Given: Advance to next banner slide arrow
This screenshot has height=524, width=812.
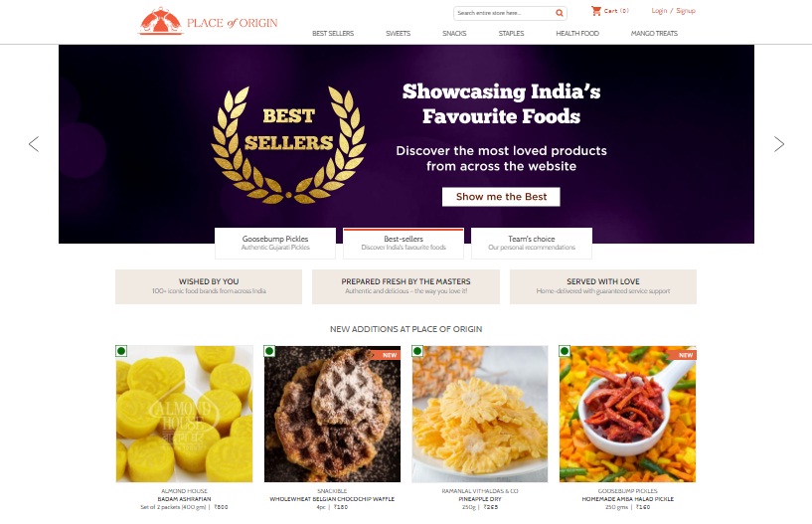Looking at the screenshot, I should coord(779,144).
